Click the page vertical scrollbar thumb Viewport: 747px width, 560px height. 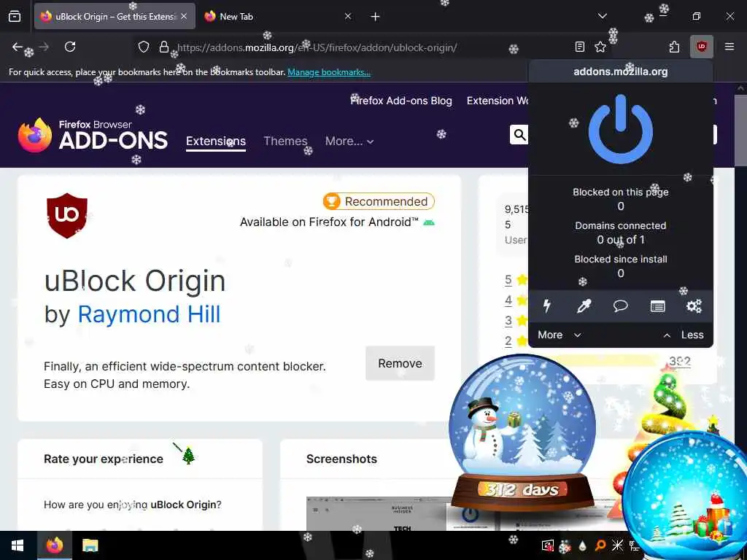tap(740, 130)
